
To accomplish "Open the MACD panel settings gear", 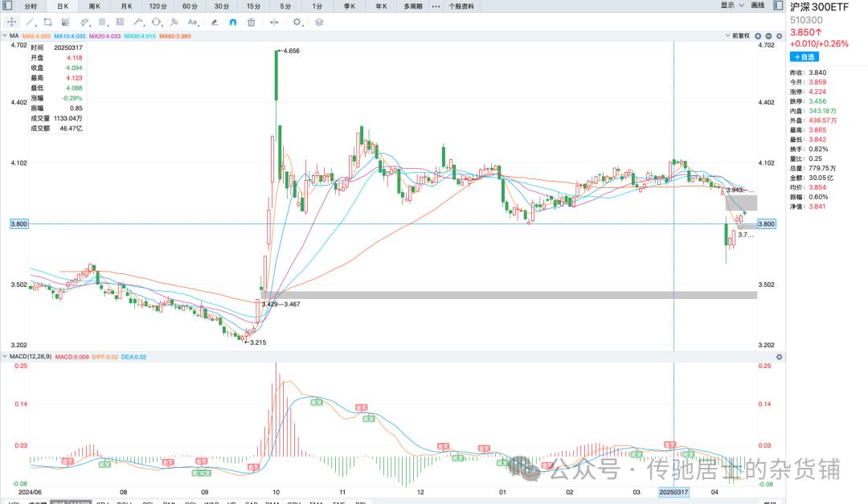I will [x=778, y=356].
